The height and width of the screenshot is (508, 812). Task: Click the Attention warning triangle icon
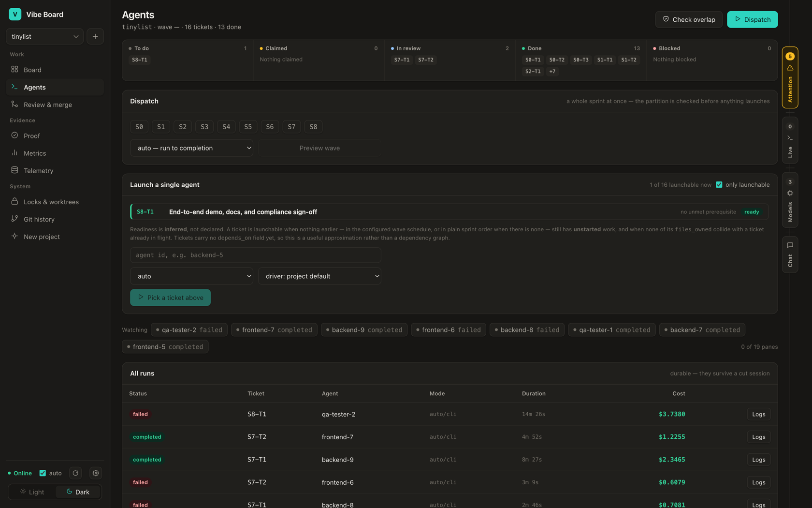coord(790,68)
